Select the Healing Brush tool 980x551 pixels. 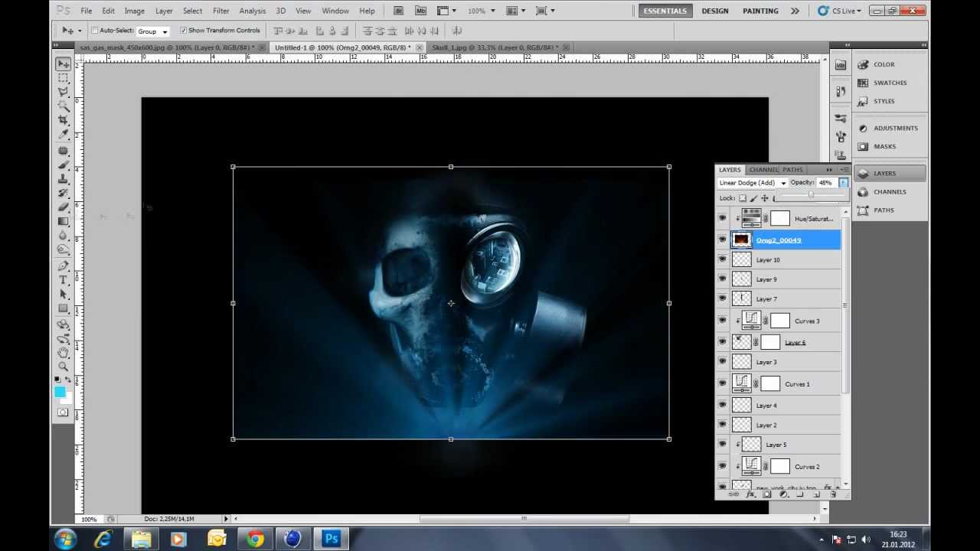coord(63,152)
